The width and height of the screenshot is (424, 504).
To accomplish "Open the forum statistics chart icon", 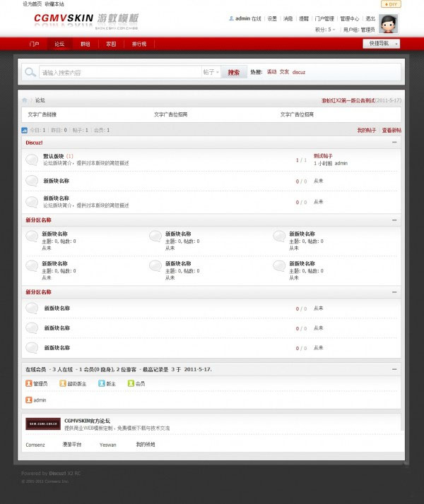I will [x=25, y=130].
